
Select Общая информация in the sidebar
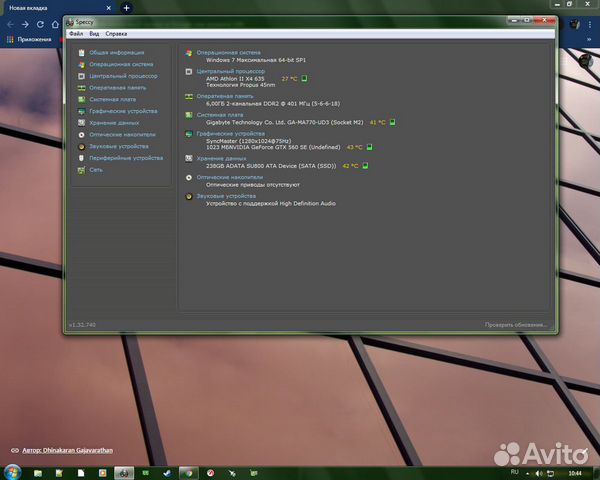tap(117, 53)
